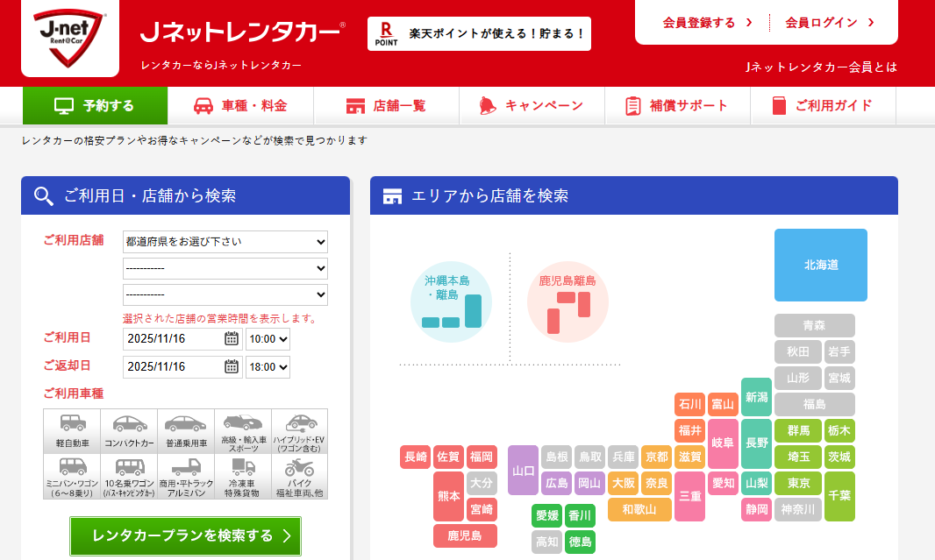This screenshot has height=560, width=935.
Task: Choose the 冷凍車 refrigerated truck icon
Action: point(242,476)
